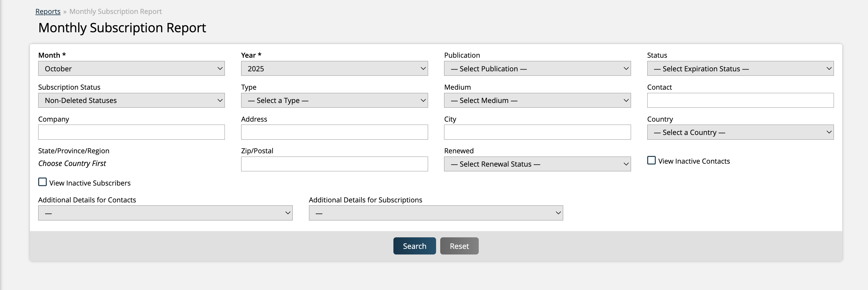868x290 pixels.
Task: Open the Select a Country dropdown
Action: click(740, 132)
